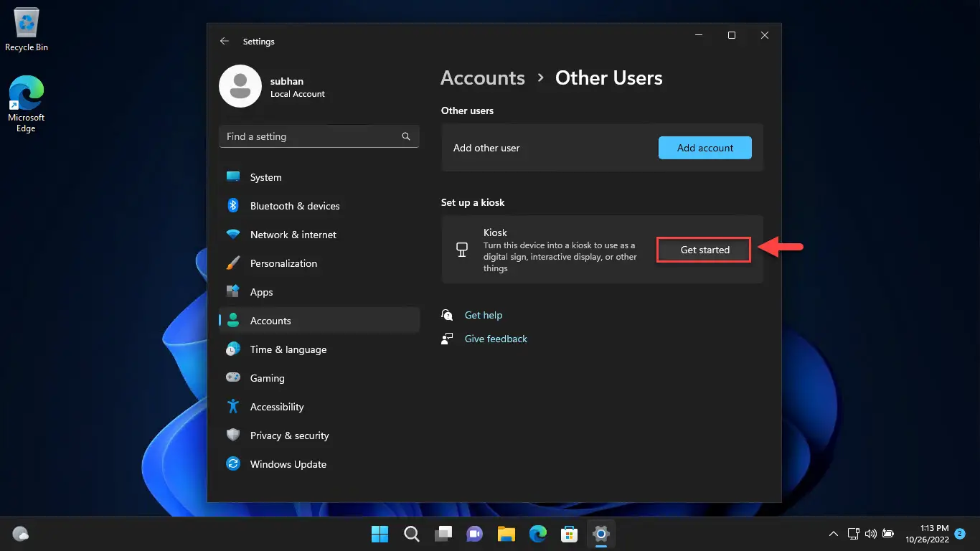Open Bluetooth & devices settings
The height and width of the screenshot is (551, 980).
[x=319, y=206]
